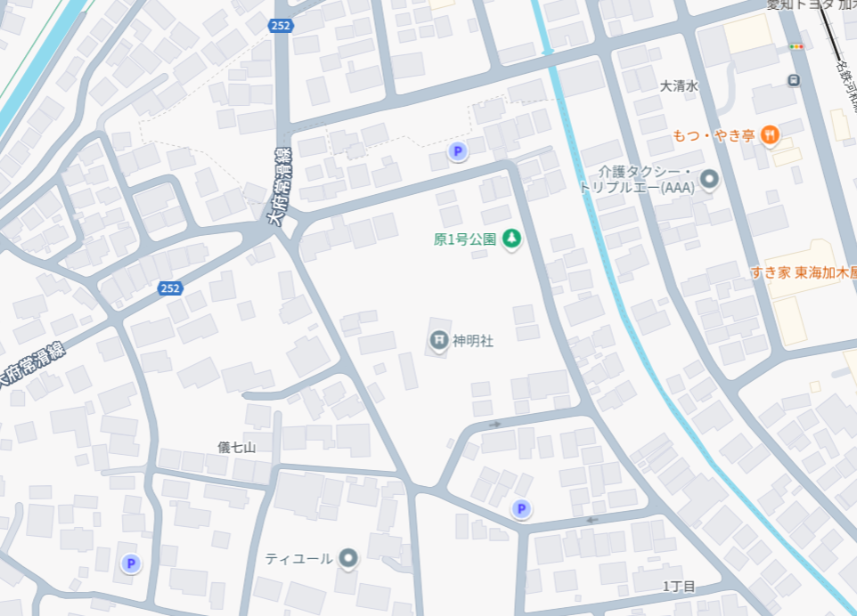
Task: Click the vertical 大府常滑線 road label
Action: pyautogui.click(x=280, y=186)
